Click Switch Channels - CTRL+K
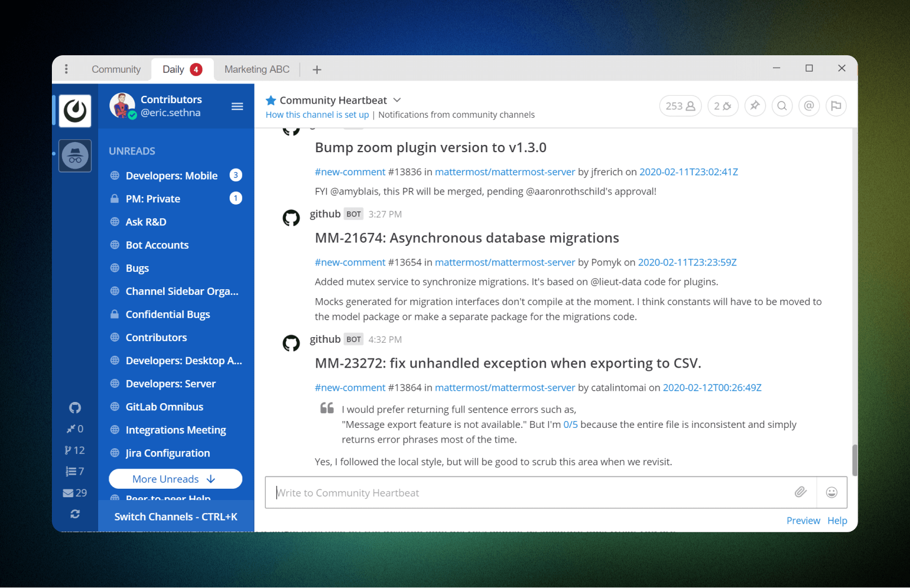The width and height of the screenshot is (910, 588). (176, 516)
